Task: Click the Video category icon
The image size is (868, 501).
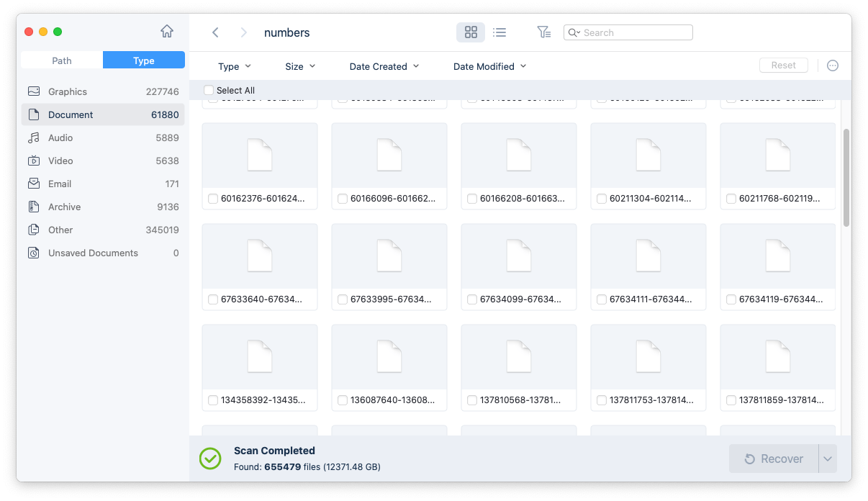Action: click(34, 161)
